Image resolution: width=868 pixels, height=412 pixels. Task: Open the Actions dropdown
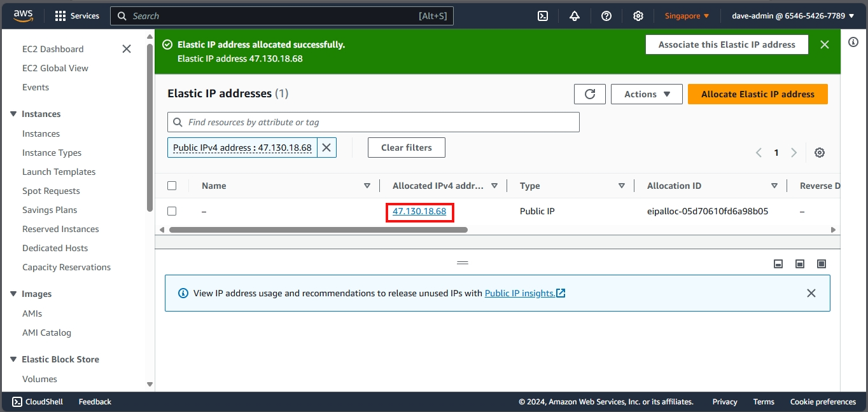click(x=647, y=94)
